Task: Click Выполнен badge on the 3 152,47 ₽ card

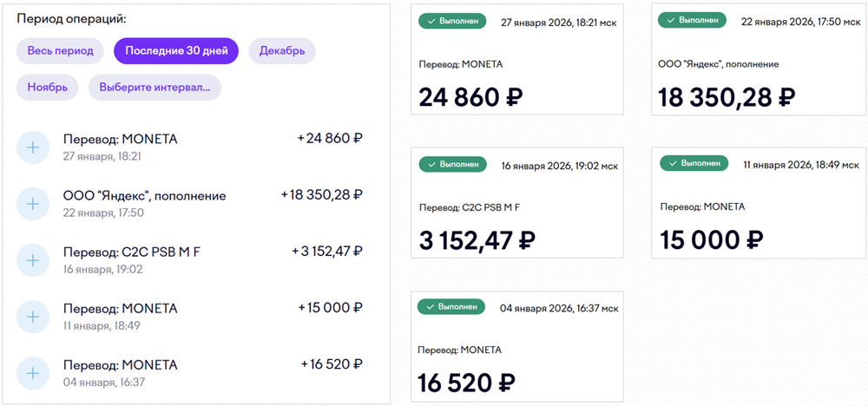Action: 452,164
